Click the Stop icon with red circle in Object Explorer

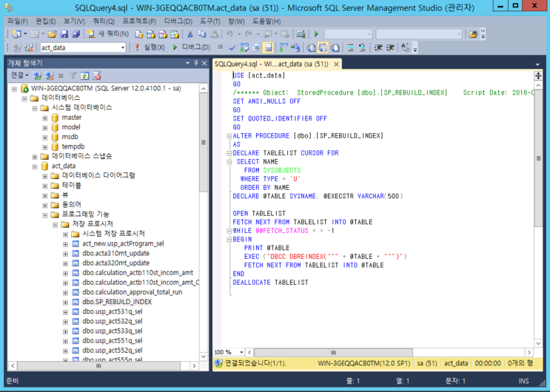(97, 75)
